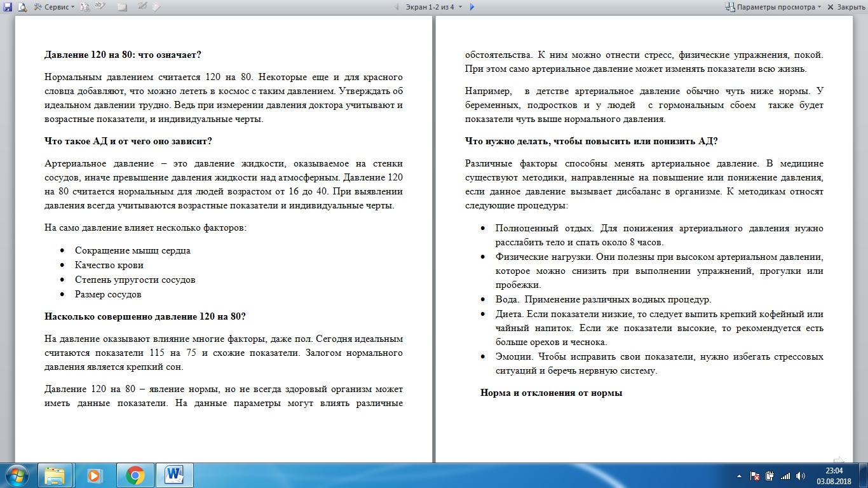Click the clock showing 23:04
868x488 pixels.
tap(834, 475)
